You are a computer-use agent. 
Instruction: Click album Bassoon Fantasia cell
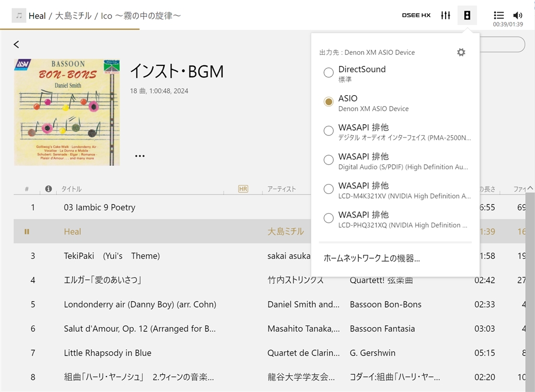pyautogui.click(x=382, y=328)
